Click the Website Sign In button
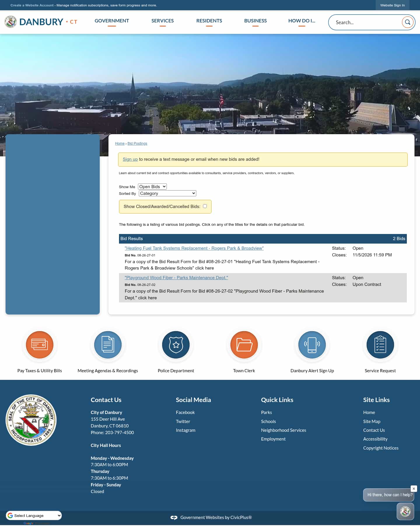The height and width of the screenshot is (526, 420). 393,5
